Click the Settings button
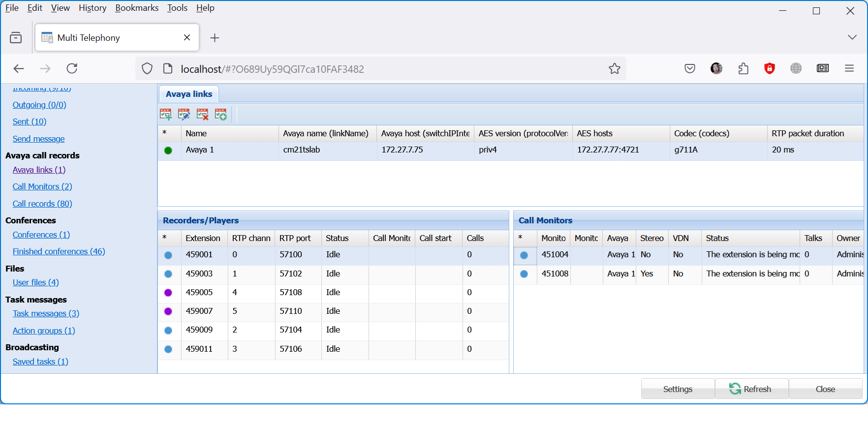Screen dimensions: 868x425 (x=678, y=389)
